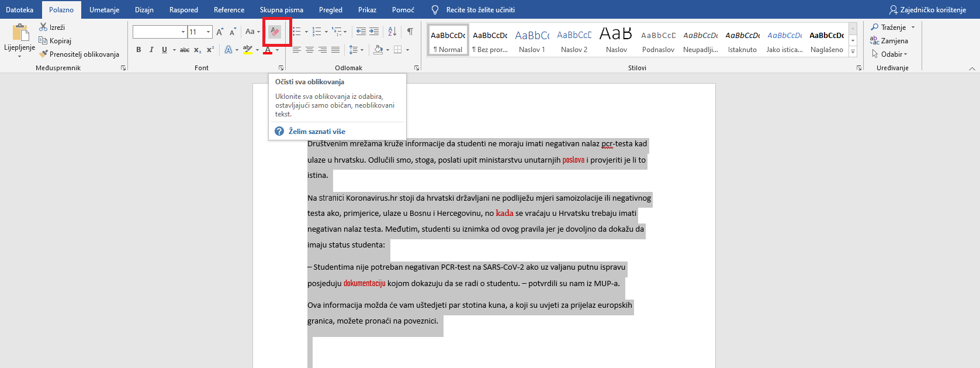The image size is (980, 368).
Task: Toggle bold formatting
Action: [x=138, y=50]
